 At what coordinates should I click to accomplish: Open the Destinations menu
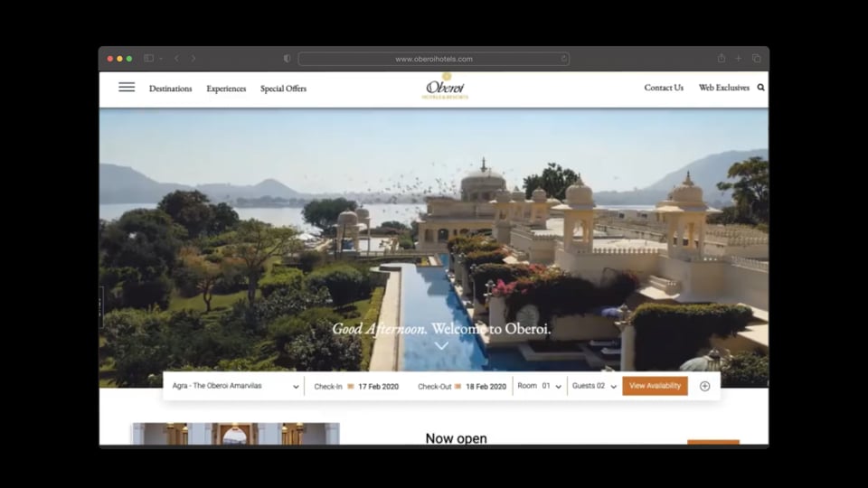[x=171, y=89]
